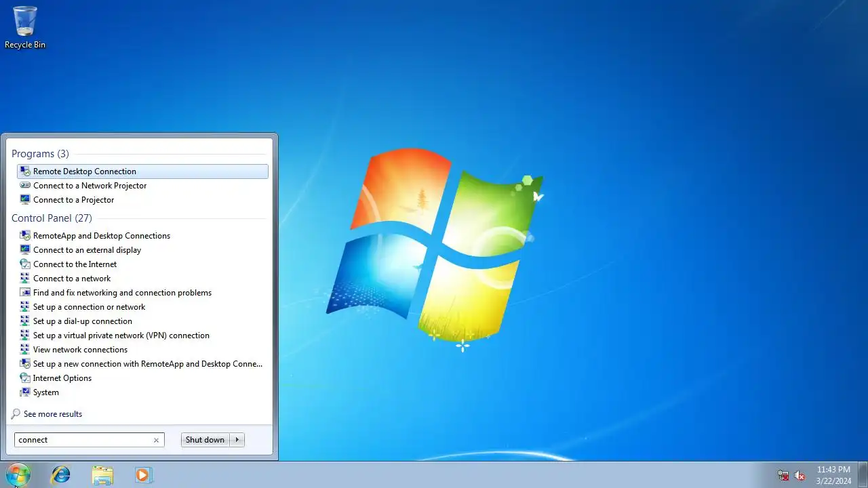This screenshot has width=868, height=488.
Task: Clear the search box with the X
Action: [x=156, y=440]
